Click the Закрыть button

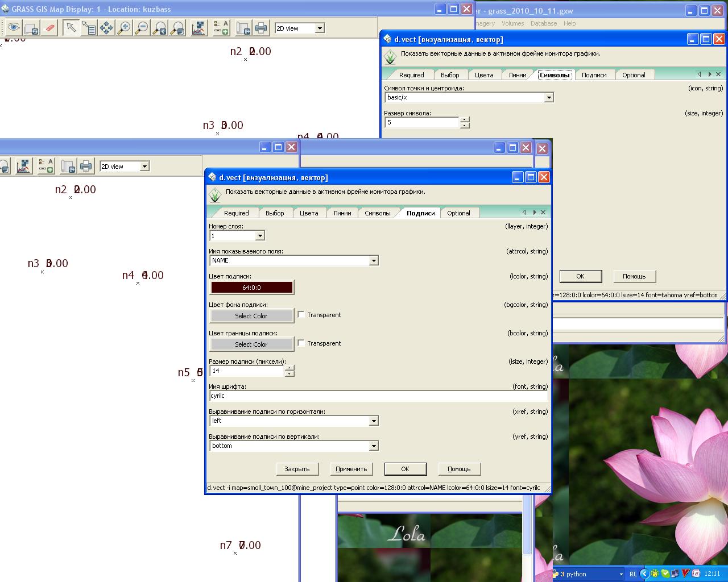297,469
